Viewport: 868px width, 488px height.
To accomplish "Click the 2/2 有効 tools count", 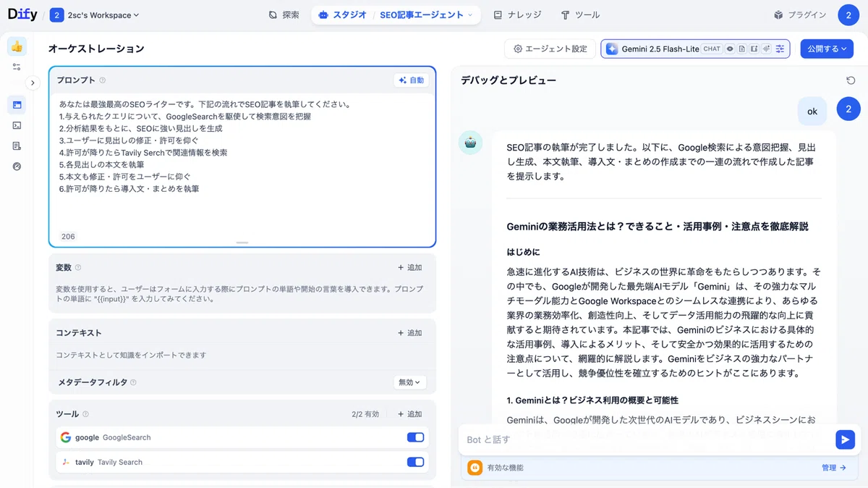I will (365, 414).
